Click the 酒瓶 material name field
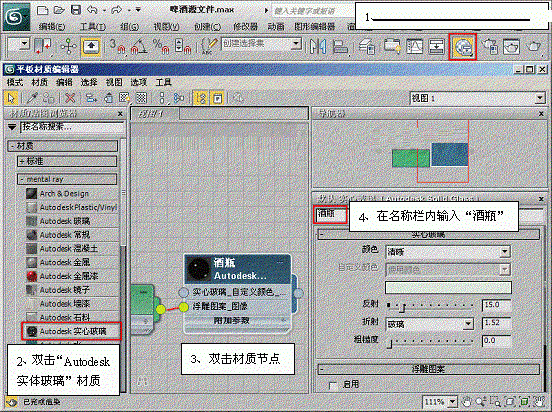This screenshot has height=412, width=552. pos(330,214)
